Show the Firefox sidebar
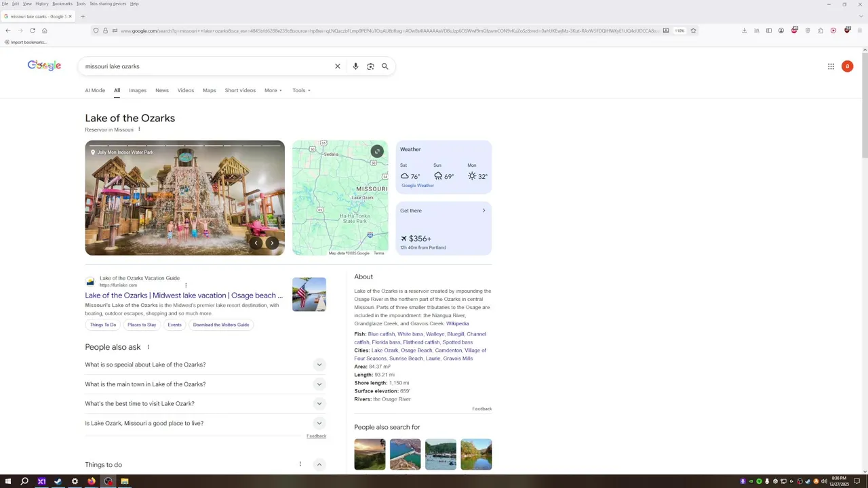This screenshot has width=868, height=488. (x=769, y=30)
